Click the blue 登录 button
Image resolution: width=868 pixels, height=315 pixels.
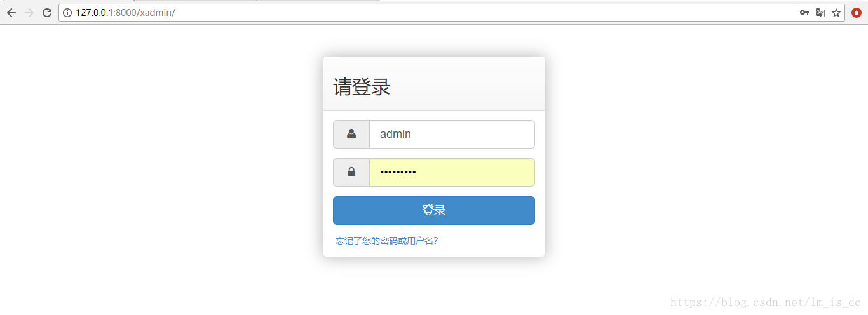pyautogui.click(x=434, y=210)
